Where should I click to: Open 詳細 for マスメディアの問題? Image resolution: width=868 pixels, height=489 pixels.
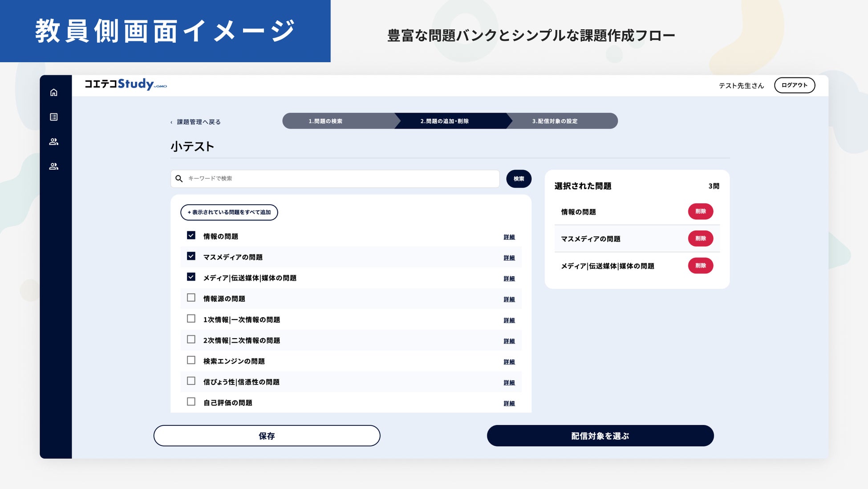point(509,258)
